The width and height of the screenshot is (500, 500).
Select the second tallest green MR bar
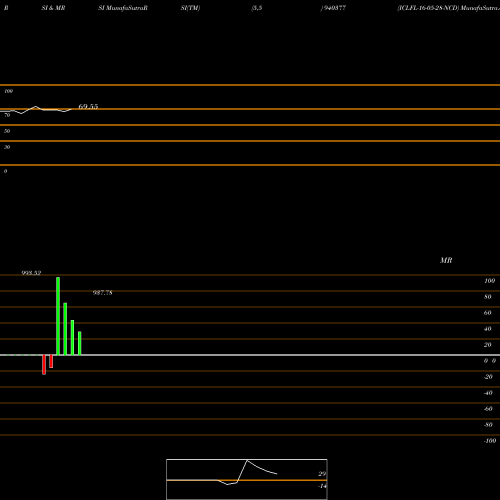pos(65,329)
